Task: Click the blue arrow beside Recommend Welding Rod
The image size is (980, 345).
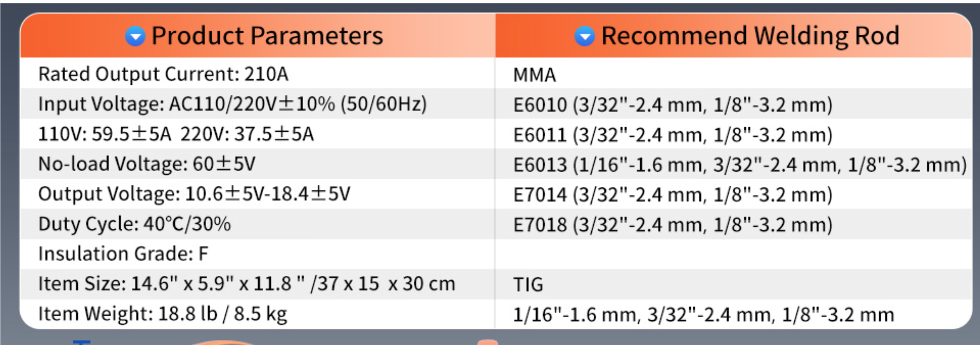Action: point(584,36)
